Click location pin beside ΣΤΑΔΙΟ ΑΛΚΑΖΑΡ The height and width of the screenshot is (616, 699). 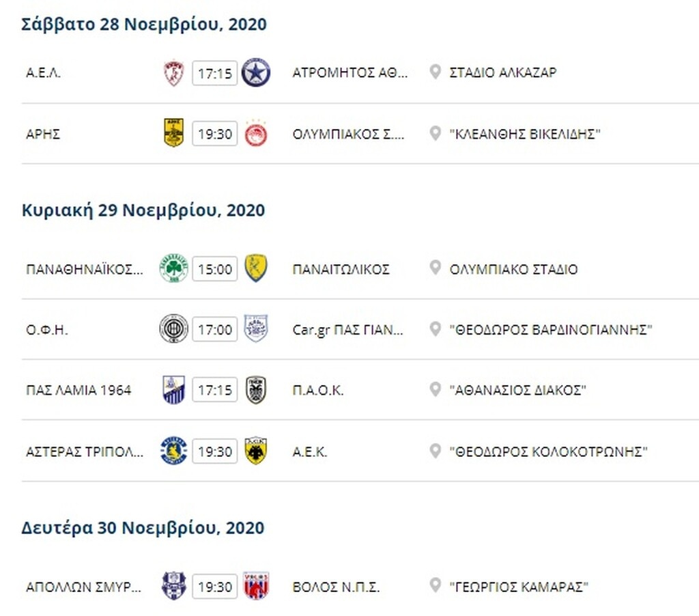click(x=435, y=72)
